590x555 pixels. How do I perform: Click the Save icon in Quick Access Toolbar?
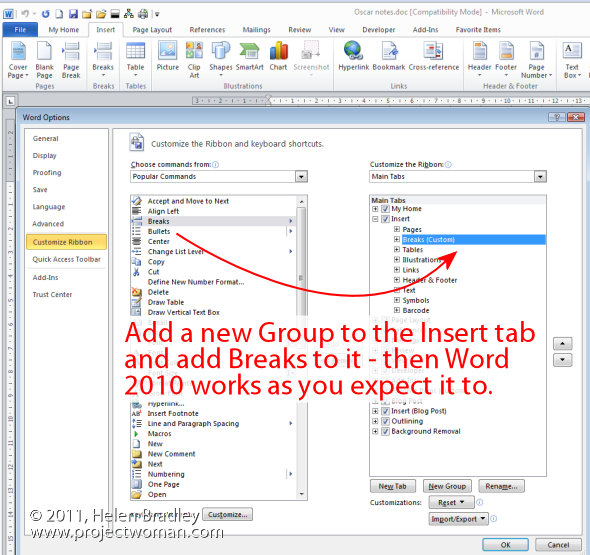[73, 14]
